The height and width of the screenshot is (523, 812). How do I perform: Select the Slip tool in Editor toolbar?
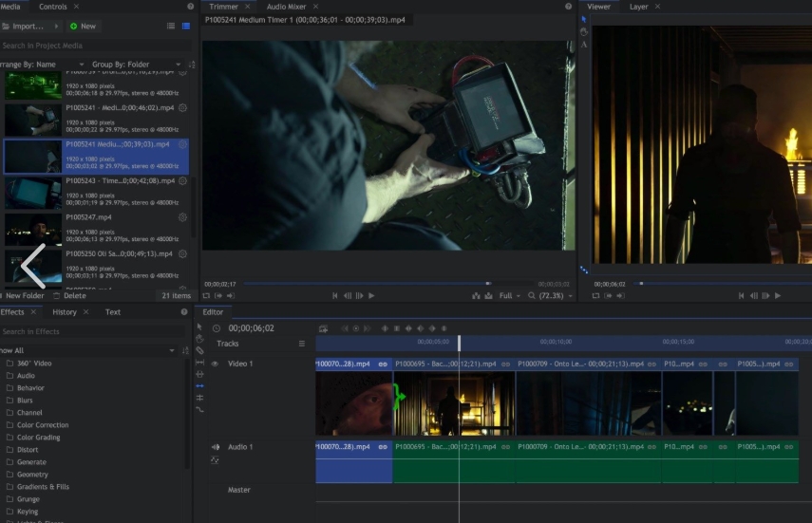coord(199,363)
